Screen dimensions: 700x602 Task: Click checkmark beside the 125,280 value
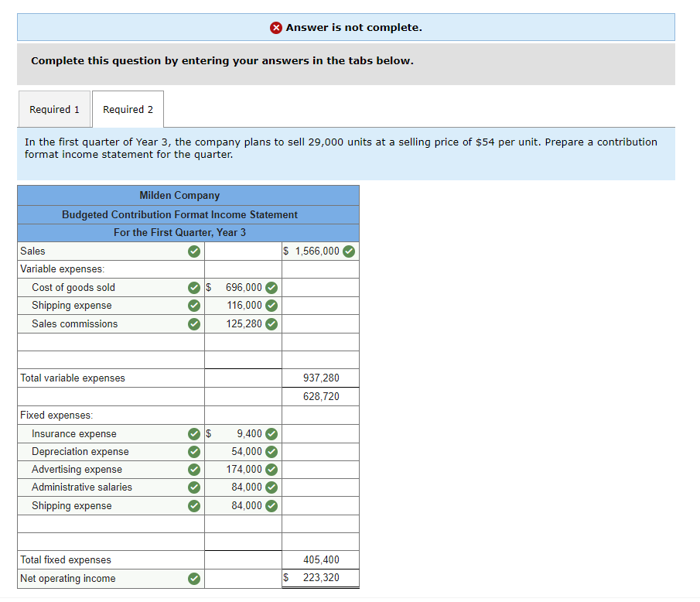(271, 323)
